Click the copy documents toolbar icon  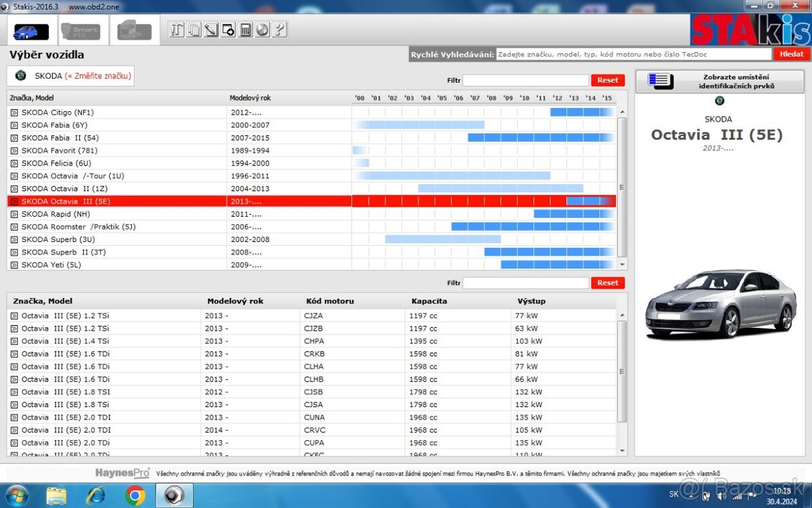tap(194, 29)
